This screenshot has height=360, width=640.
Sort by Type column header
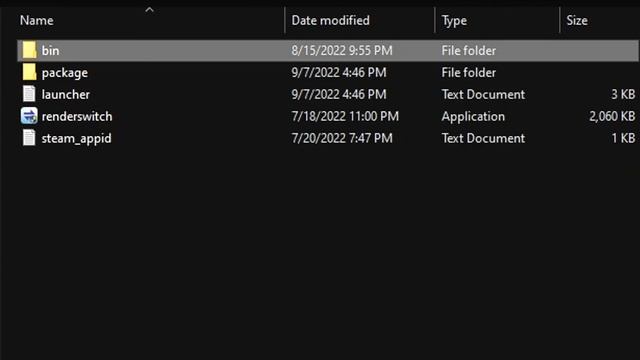pos(454,20)
